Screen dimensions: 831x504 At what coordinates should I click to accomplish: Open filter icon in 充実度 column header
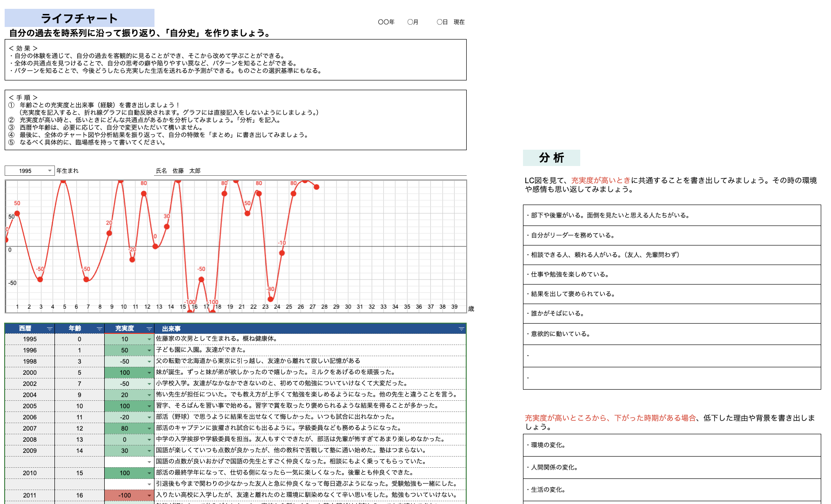click(x=149, y=329)
